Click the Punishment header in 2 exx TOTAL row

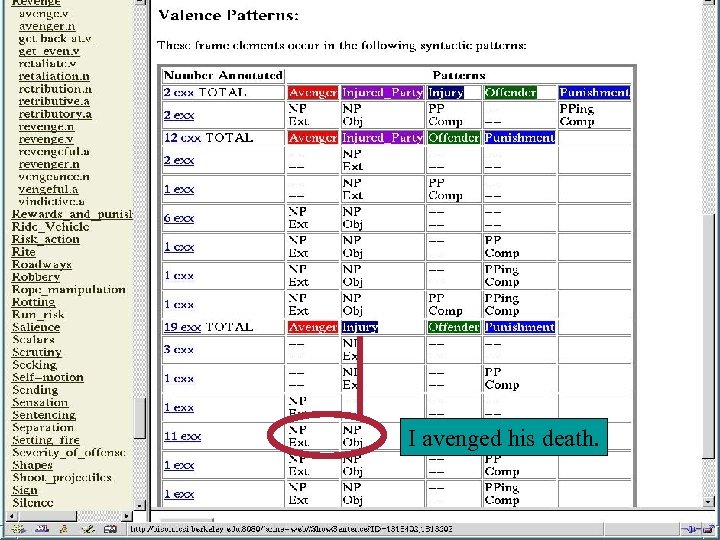click(x=594, y=92)
